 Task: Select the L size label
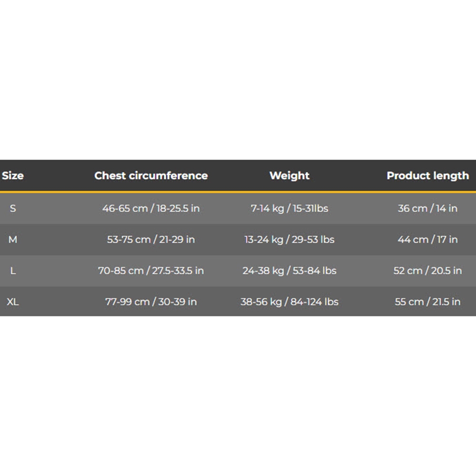(x=13, y=270)
